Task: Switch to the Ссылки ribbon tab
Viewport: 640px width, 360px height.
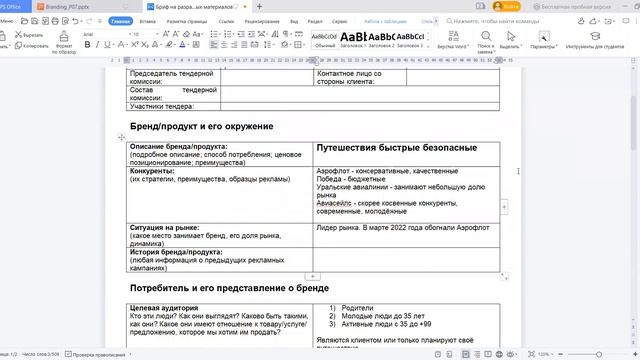Action: [226, 21]
